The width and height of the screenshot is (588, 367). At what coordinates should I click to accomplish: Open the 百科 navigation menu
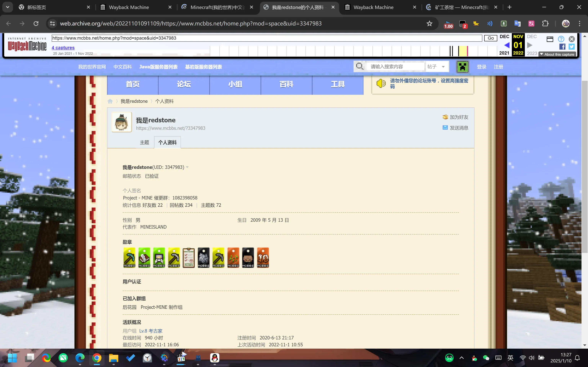tap(286, 84)
